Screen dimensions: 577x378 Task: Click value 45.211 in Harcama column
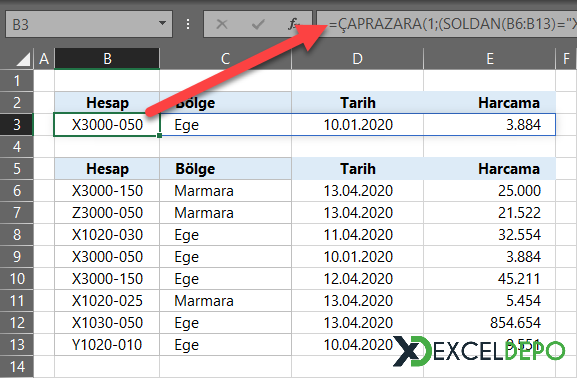[x=519, y=279]
